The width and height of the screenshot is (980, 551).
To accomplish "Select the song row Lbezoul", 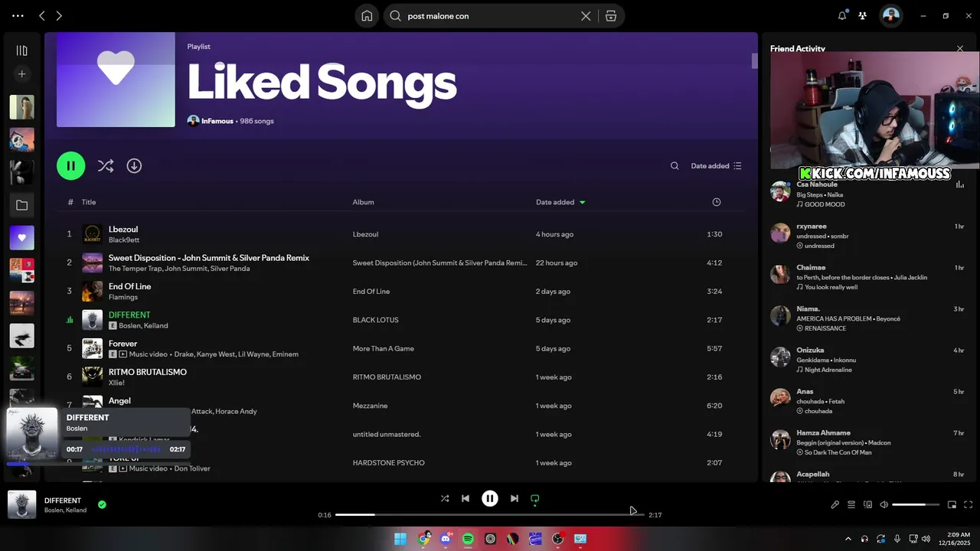I will coord(400,234).
